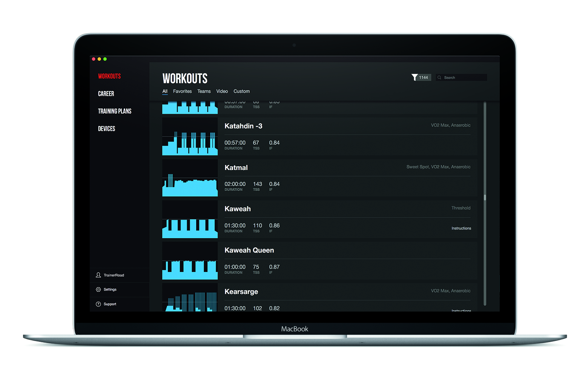Screen dimensions: 588x367
Task: Click the yellow minimize window button
Action: [99, 59]
